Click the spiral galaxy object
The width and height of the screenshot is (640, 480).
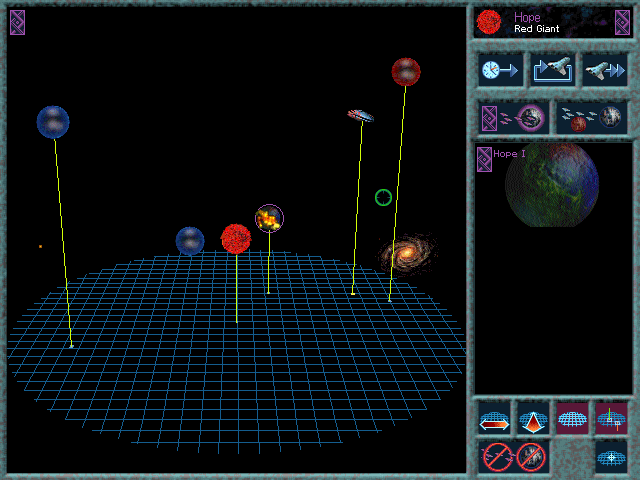coord(407,253)
